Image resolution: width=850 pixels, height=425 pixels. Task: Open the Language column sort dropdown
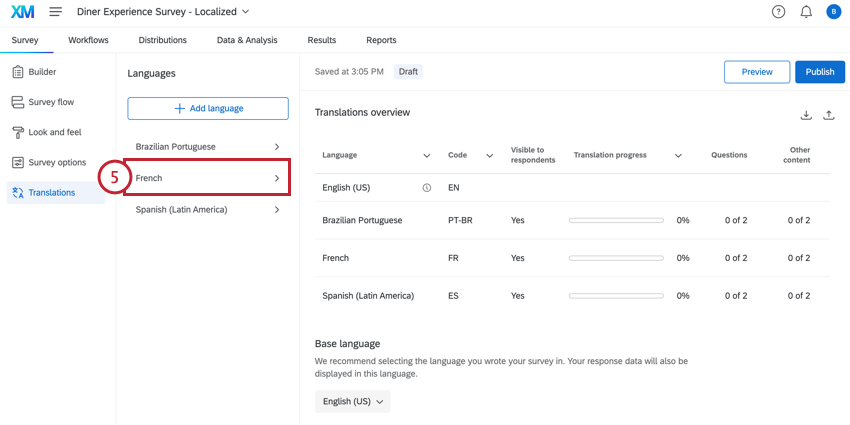[427, 156]
